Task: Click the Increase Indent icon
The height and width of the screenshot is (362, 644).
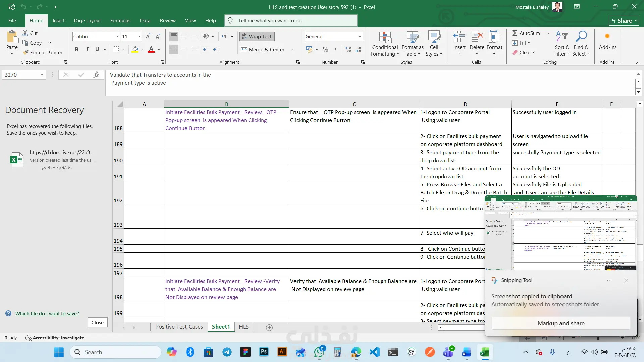Action: click(216, 49)
